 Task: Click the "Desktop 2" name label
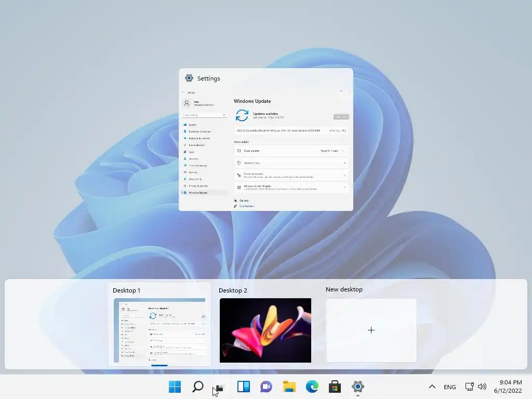[233, 290]
